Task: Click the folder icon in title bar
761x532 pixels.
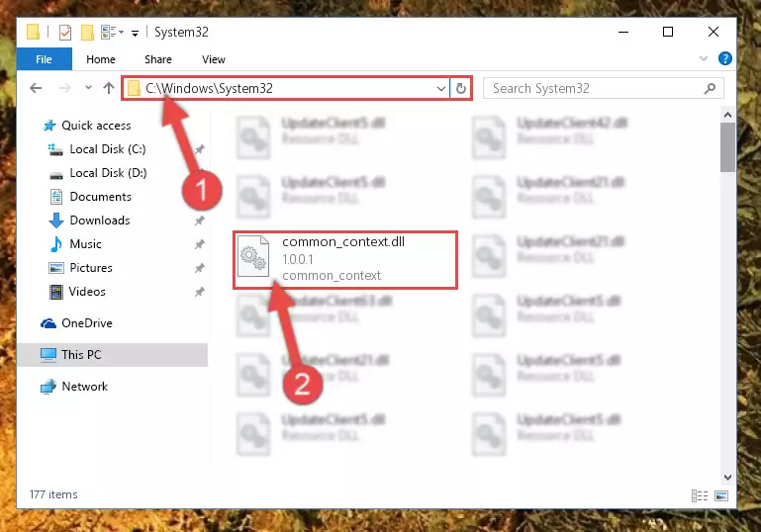Action: click(33, 32)
